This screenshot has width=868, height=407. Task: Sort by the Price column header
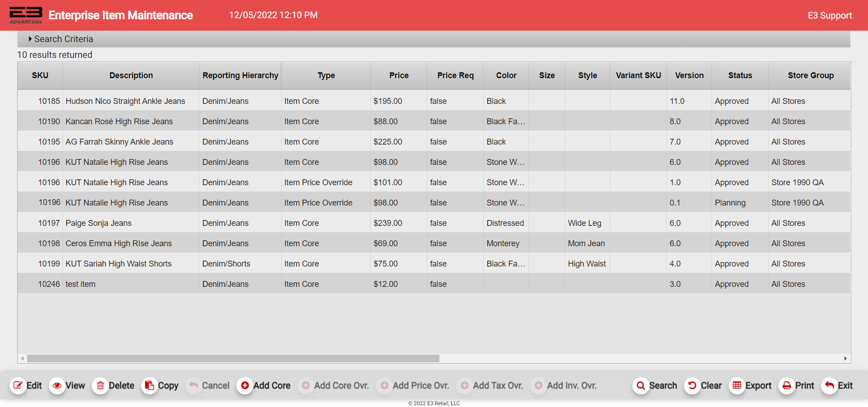pyautogui.click(x=398, y=75)
